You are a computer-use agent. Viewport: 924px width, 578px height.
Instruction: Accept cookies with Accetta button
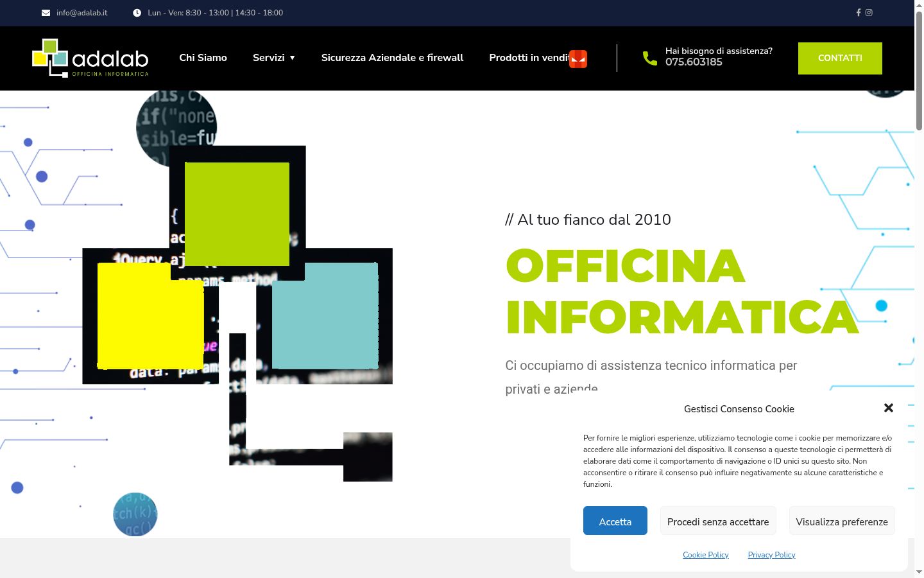[x=615, y=521]
